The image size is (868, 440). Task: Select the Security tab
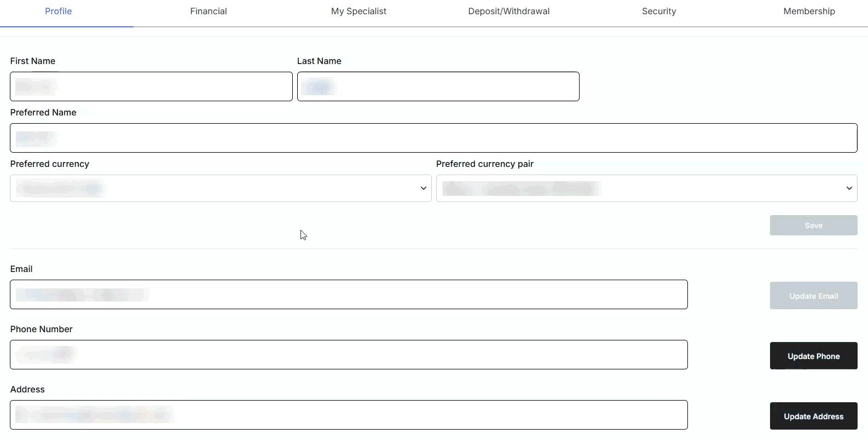[x=659, y=11]
